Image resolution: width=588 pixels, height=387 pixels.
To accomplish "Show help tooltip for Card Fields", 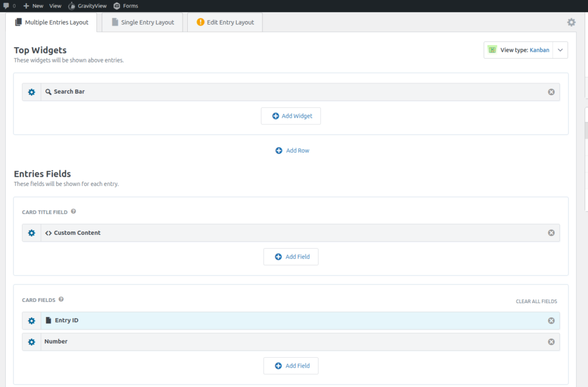I will point(61,299).
